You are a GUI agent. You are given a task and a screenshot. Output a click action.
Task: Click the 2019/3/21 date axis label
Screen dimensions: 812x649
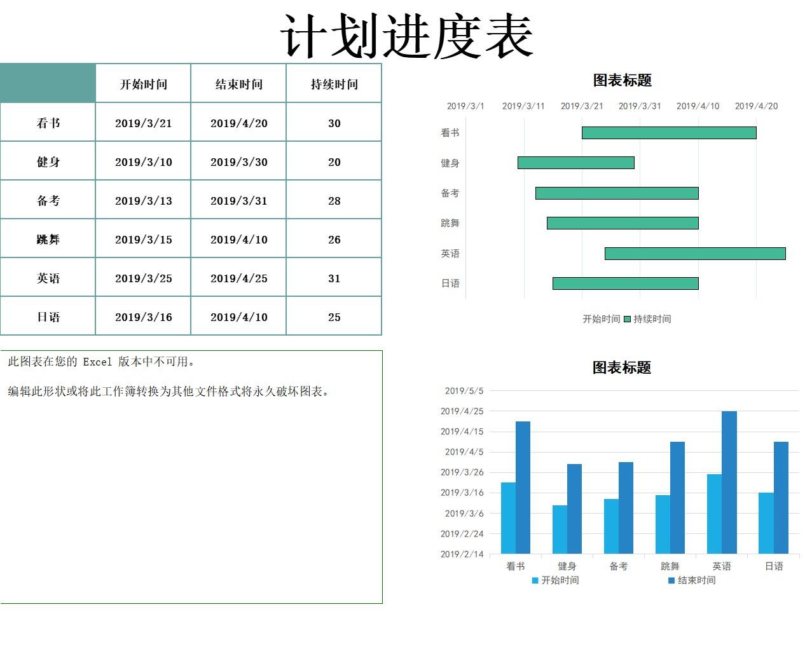[582, 106]
